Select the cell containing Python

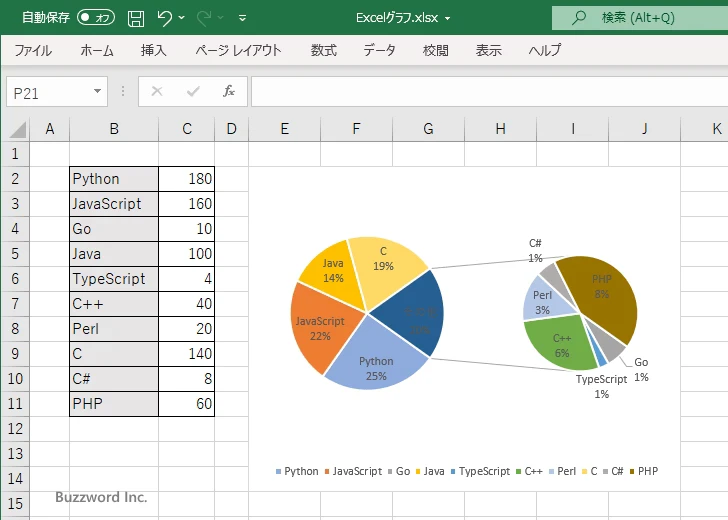pos(114,179)
